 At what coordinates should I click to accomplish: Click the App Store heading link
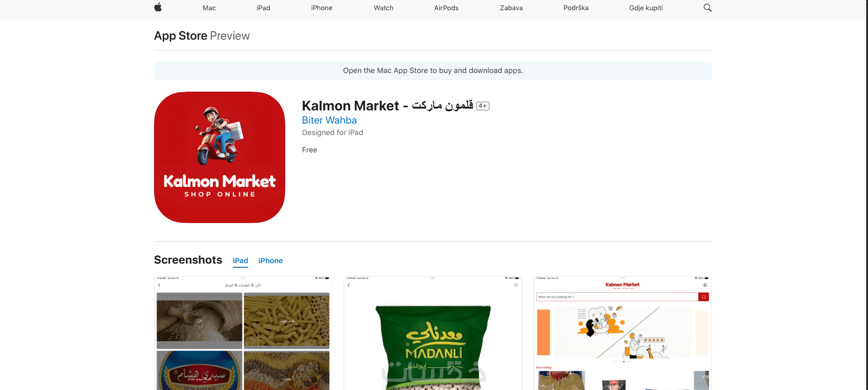pyautogui.click(x=180, y=36)
